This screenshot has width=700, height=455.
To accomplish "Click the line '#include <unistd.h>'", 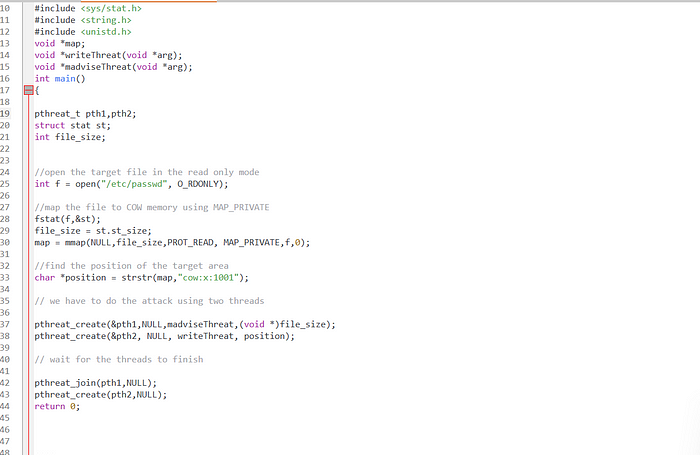I will pyautogui.click(x=83, y=32).
